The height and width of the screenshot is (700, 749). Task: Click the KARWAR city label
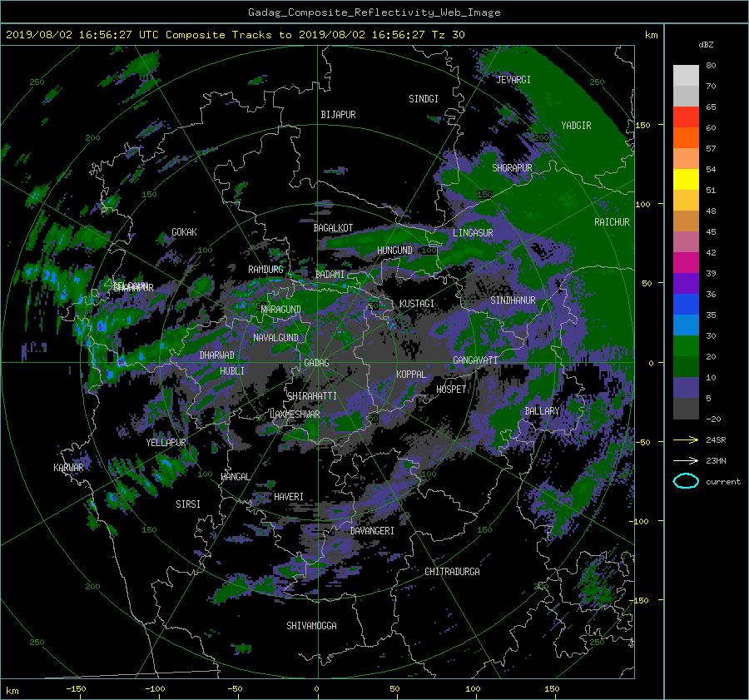tap(68, 468)
